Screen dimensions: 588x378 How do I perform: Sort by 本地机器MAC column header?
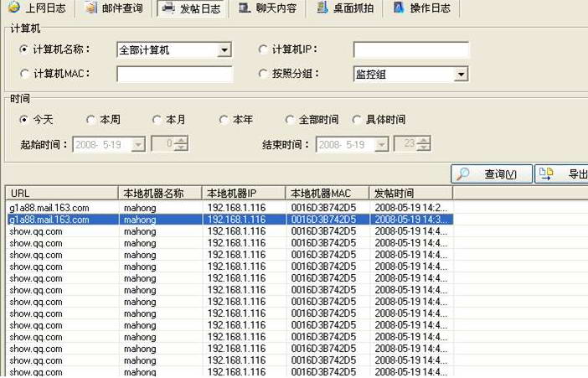(328, 194)
